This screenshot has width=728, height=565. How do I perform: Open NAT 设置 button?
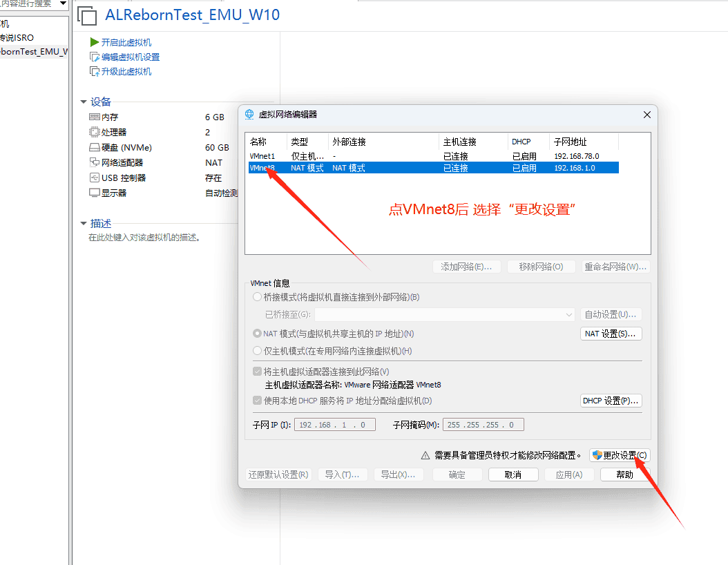pyautogui.click(x=611, y=334)
